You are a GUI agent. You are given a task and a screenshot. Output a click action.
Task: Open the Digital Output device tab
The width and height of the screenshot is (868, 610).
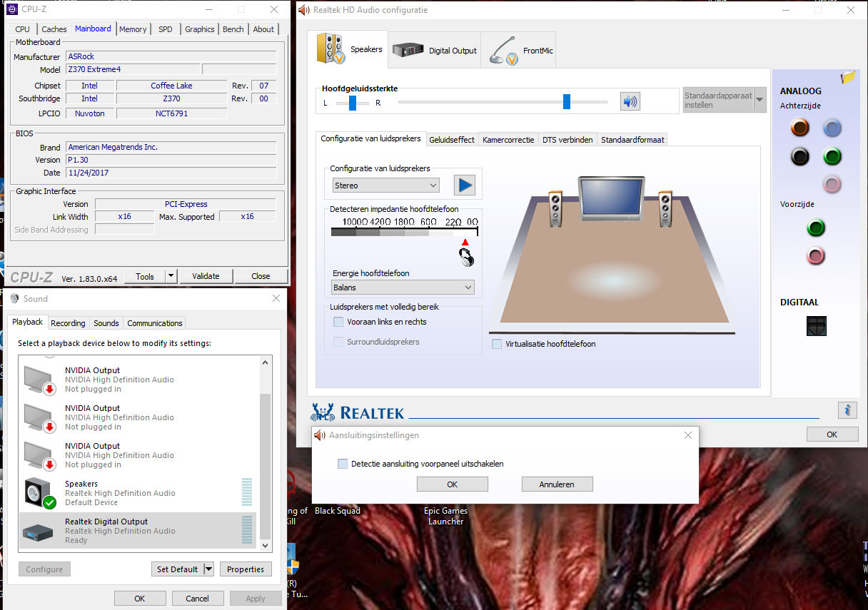pos(435,51)
